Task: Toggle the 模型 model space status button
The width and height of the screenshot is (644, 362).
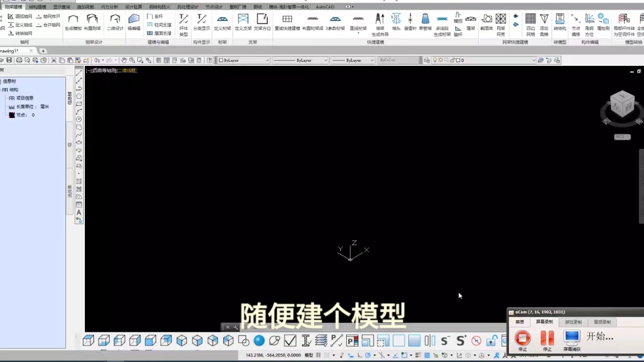Action: (309, 355)
